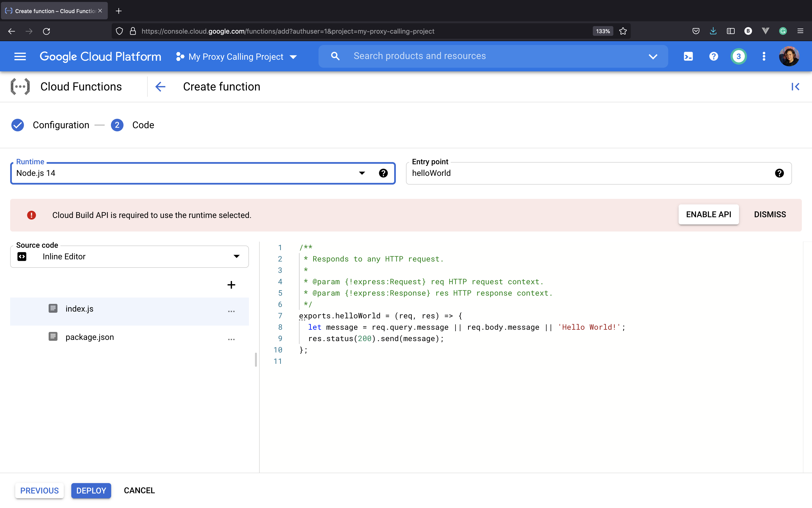This screenshot has width=812, height=508.
Task: Activate Cloud Shell terminal icon
Action: click(x=688, y=56)
